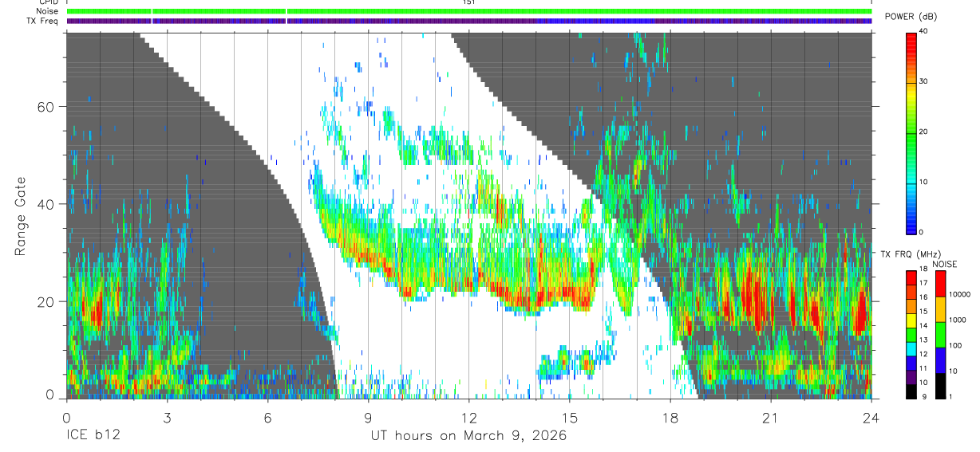The image size is (980, 452).
Task: Select yellow NOISE swatch between 1000 and 10000
Action: tap(939, 308)
